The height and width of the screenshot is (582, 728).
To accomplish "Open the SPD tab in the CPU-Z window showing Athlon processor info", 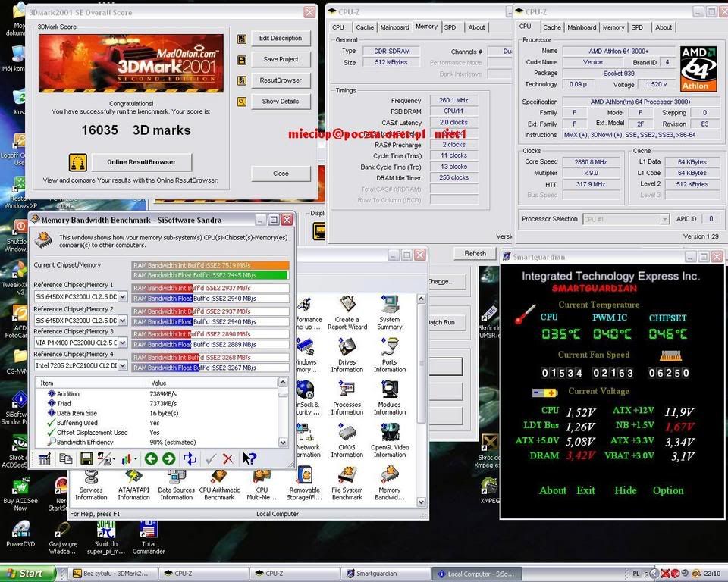I will 637,27.
